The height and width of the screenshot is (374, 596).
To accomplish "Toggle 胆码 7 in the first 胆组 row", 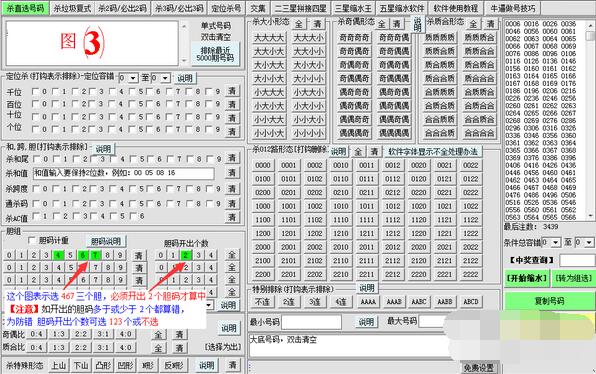I will [95, 255].
